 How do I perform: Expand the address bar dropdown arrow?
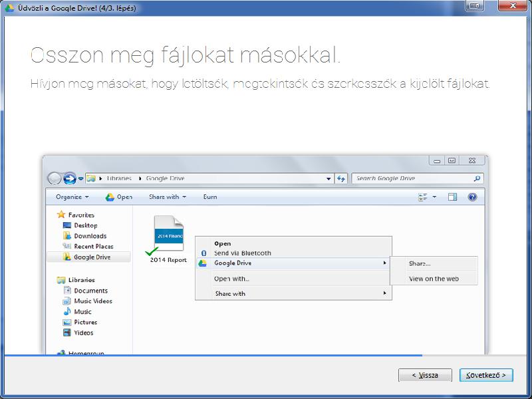(x=328, y=178)
